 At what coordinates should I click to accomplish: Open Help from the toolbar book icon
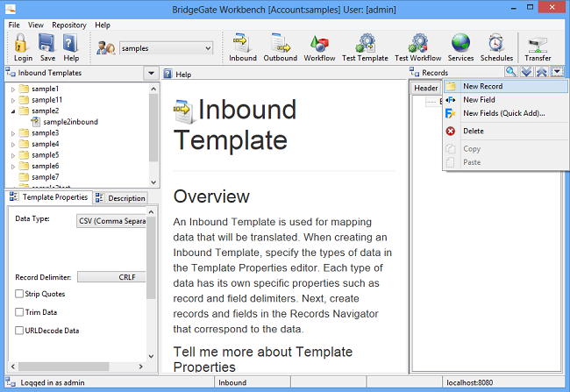pos(70,43)
